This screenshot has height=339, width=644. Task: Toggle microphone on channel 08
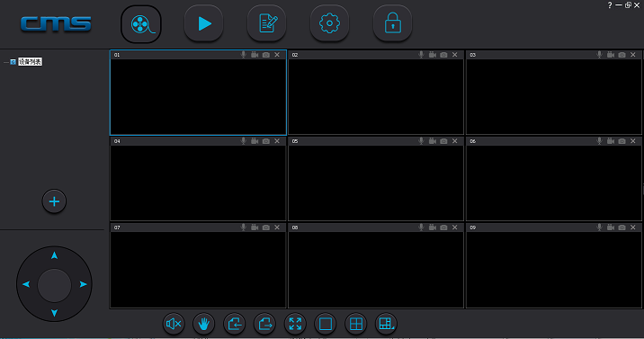[x=422, y=227]
